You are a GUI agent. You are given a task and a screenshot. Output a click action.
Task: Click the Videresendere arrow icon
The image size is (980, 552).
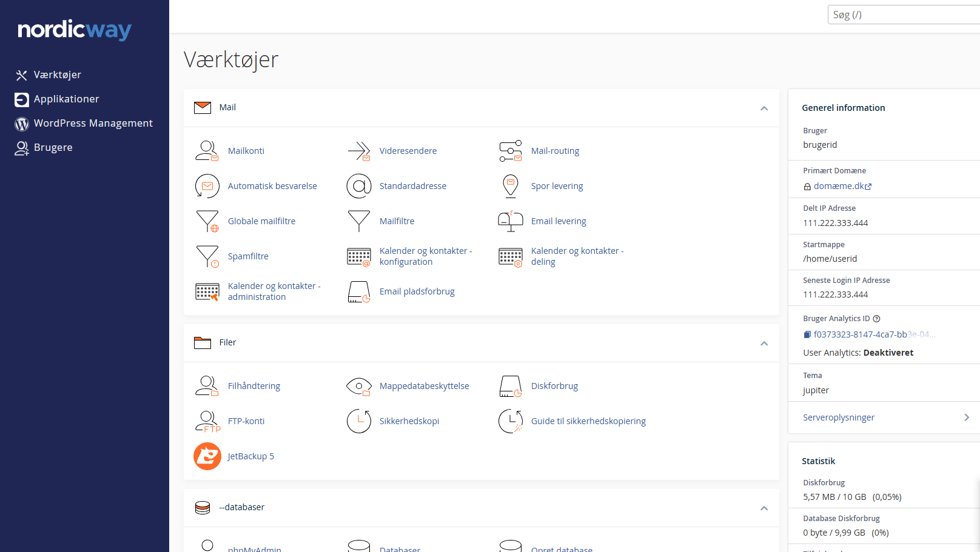pos(358,151)
